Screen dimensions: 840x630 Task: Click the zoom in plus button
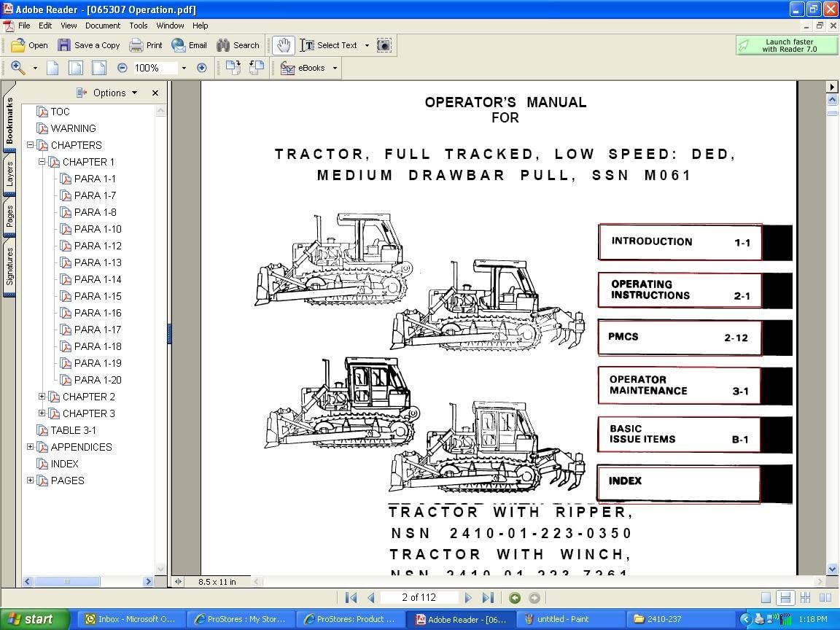point(201,68)
